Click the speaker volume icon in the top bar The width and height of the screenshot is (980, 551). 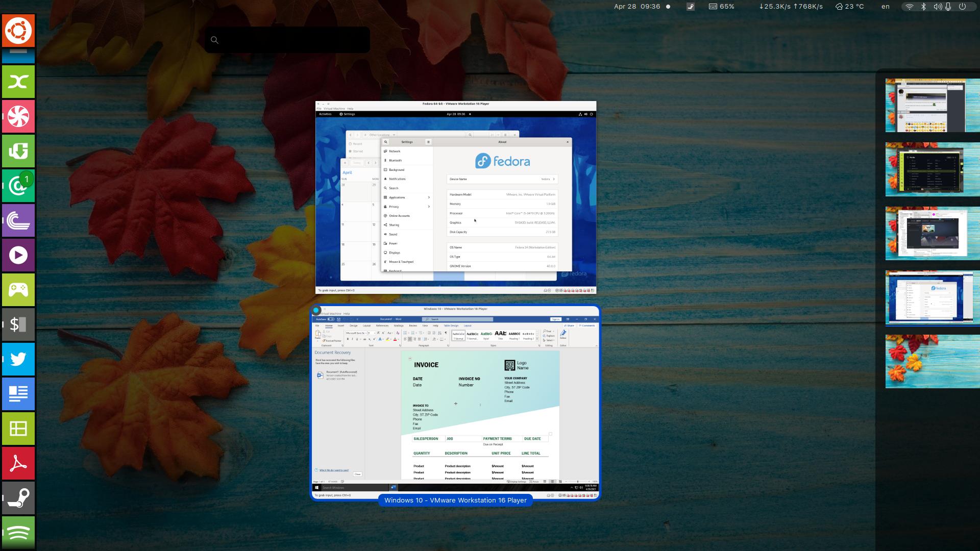click(938, 7)
